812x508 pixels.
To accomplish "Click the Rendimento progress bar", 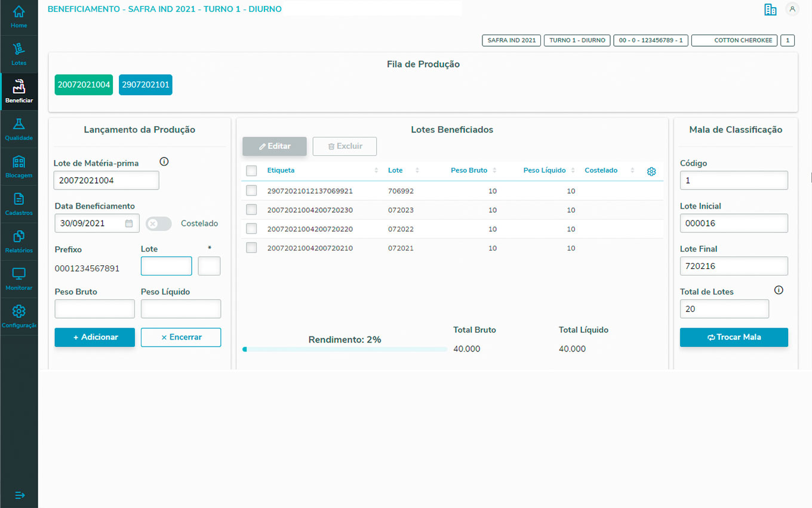I will tap(345, 349).
